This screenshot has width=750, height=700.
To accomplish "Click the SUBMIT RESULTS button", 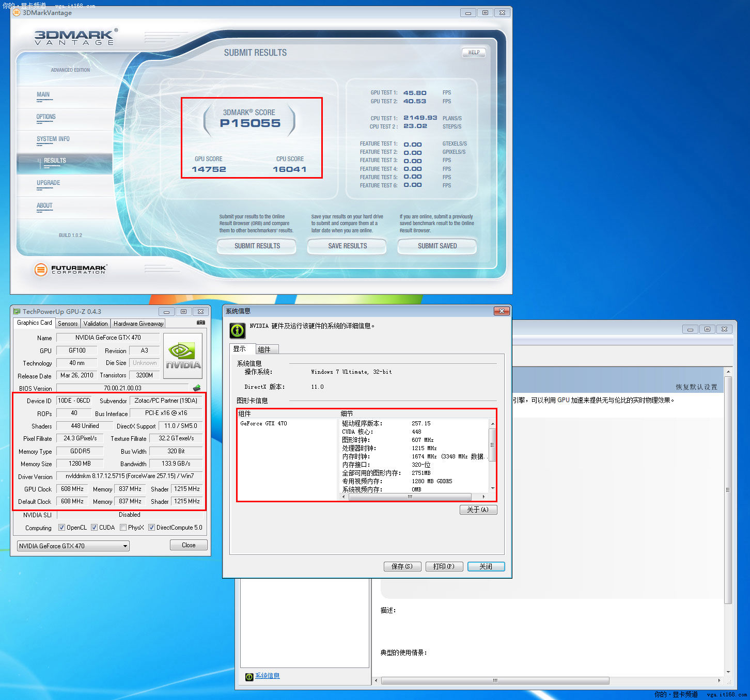I will tap(257, 246).
